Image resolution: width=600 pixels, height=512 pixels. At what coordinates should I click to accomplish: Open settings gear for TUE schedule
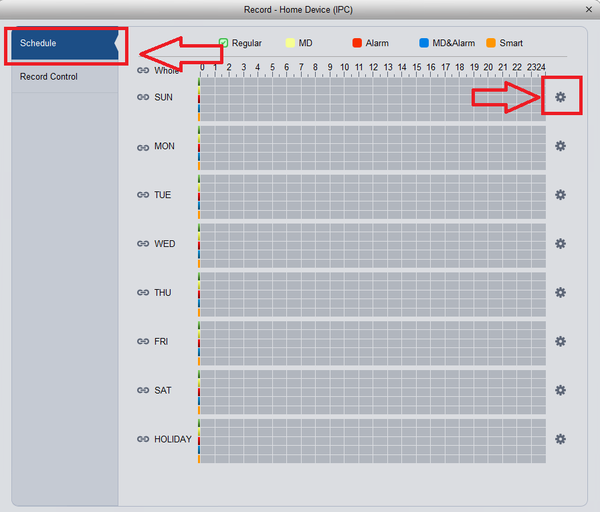point(560,195)
